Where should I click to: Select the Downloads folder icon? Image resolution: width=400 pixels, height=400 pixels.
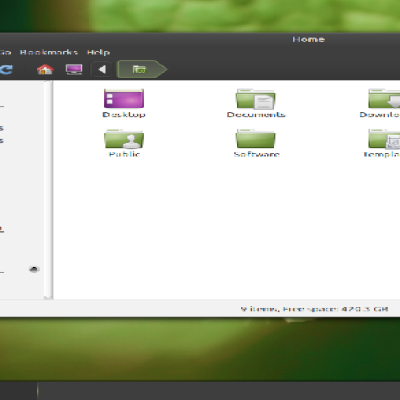tap(384, 98)
